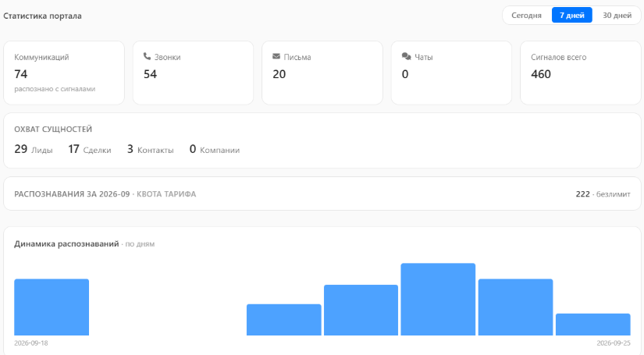This screenshot has width=644, height=355.
Task: Click the 0 Компании entry
Action: [x=215, y=149]
